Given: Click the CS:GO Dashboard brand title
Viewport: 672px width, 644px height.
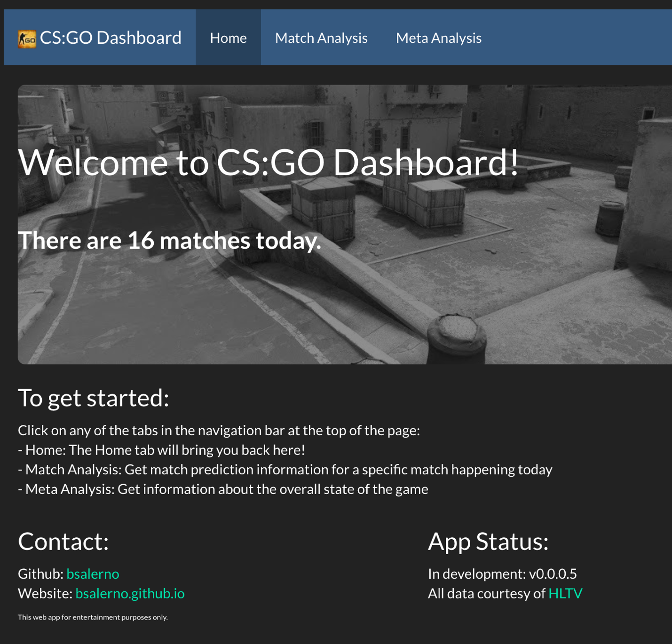Looking at the screenshot, I should [x=111, y=38].
